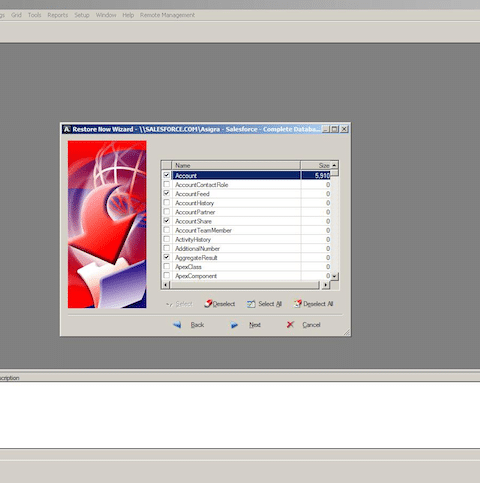Maximize the Restore Now Wizard window
This screenshot has width=480, height=483.
pyautogui.click(x=335, y=129)
